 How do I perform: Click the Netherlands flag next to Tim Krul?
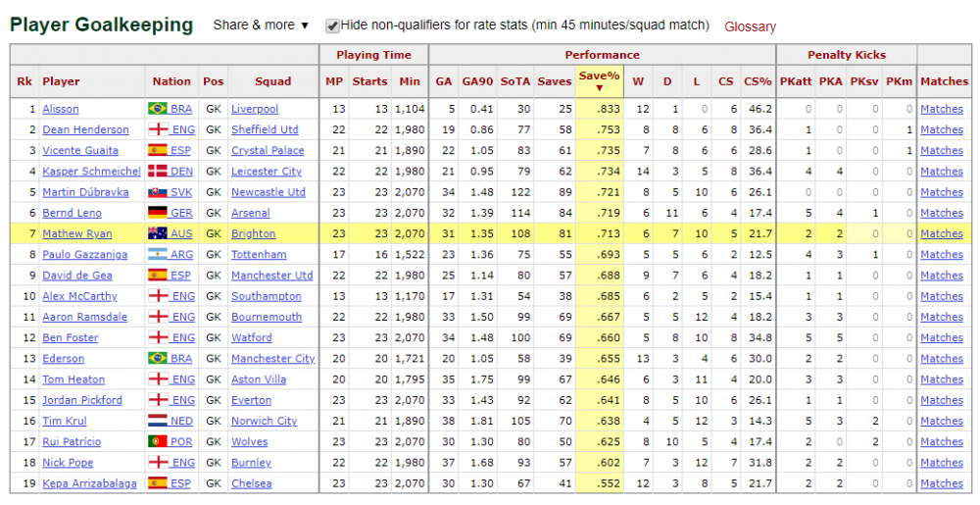(158, 421)
